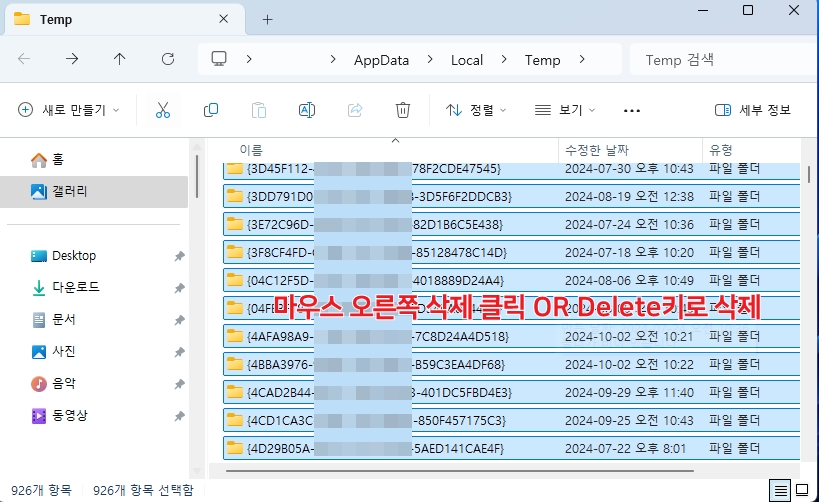The image size is (819, 502).
Task: Click the Rename icon in toolbar
Action: 307,110
